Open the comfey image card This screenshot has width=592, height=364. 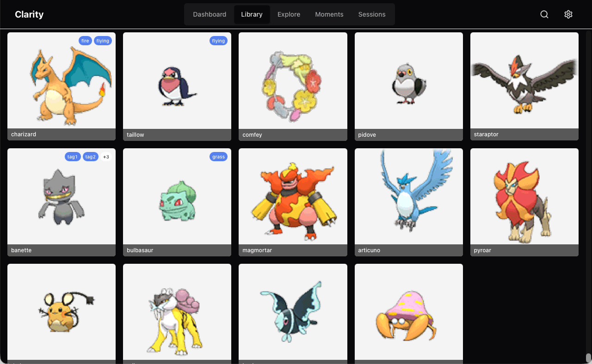coord(293,81)
